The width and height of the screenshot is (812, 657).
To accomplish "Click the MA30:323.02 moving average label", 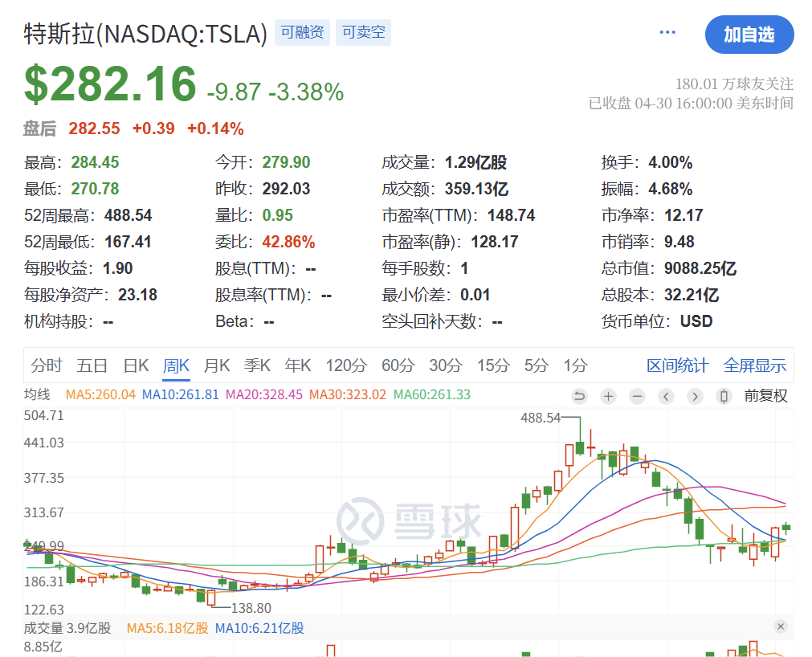I will pos(348,394).
